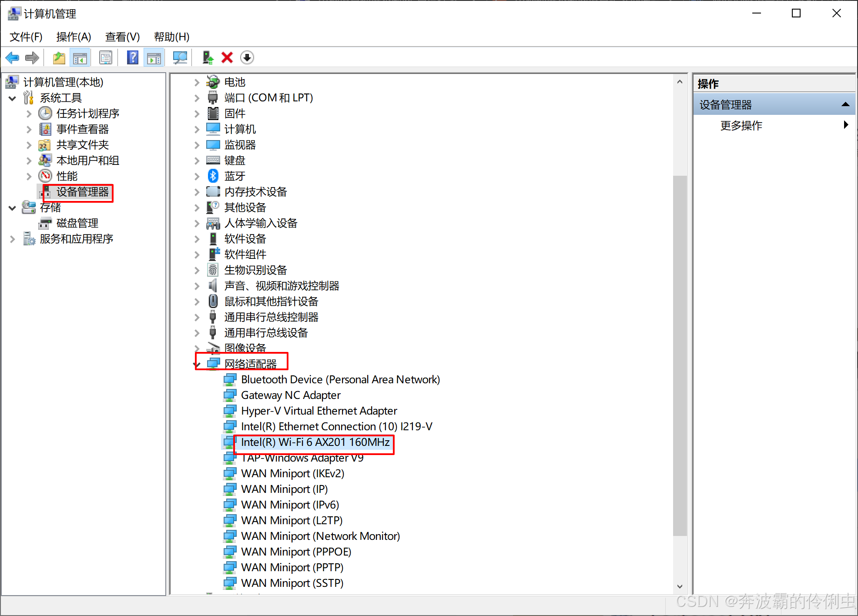Expand 服务和应用程序 in left tree
Image resolution: width=858 pixels, height=616 pixels.
click(x=13, y=239)
